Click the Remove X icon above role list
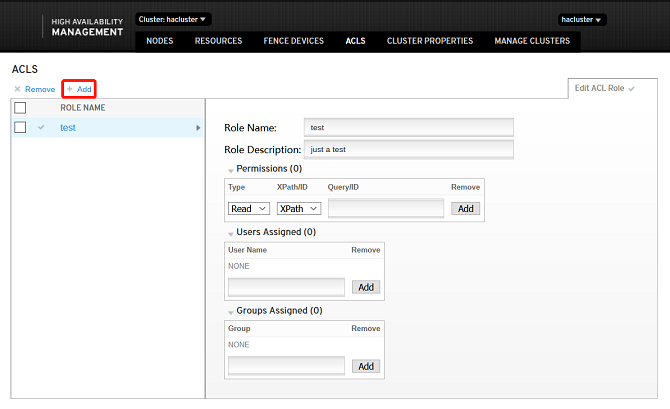Image resolution: width=670 pixels, height=409 pixels. [x=17, y=89]
